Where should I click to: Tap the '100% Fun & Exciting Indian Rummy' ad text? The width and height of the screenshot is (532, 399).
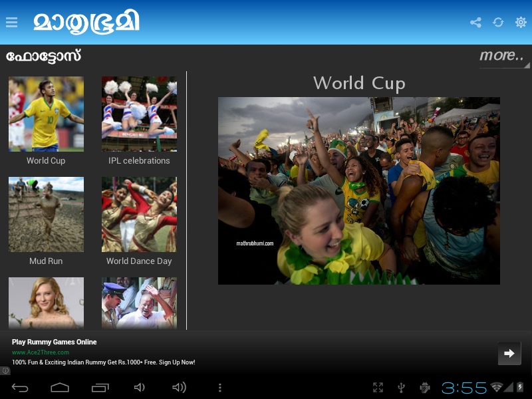click(x=104, y=362)
